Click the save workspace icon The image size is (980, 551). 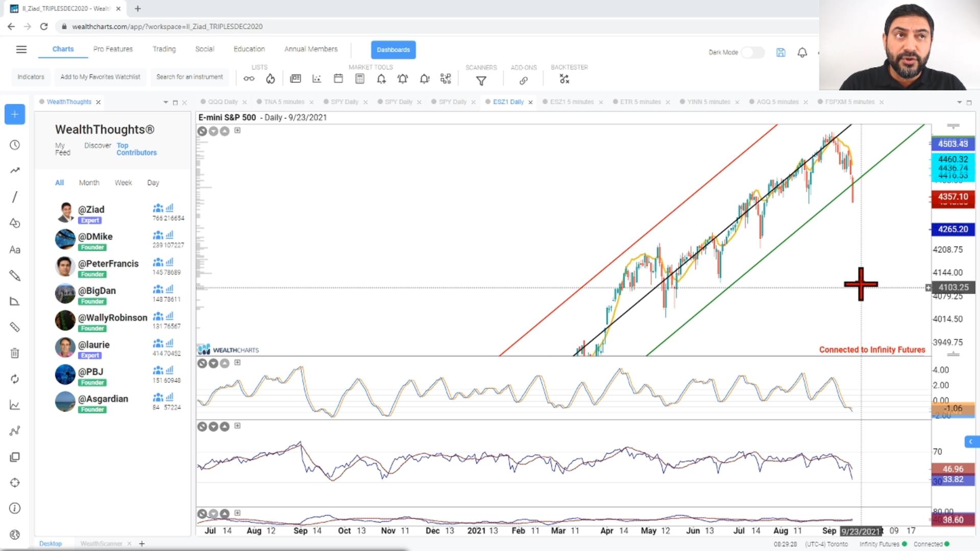coord(781,52)
